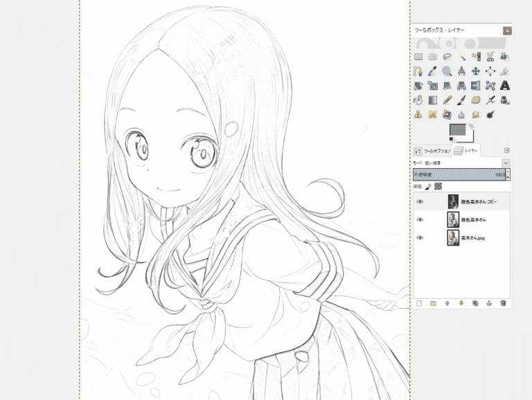Select the Rectangle Select tool

[x=418, y=56]
